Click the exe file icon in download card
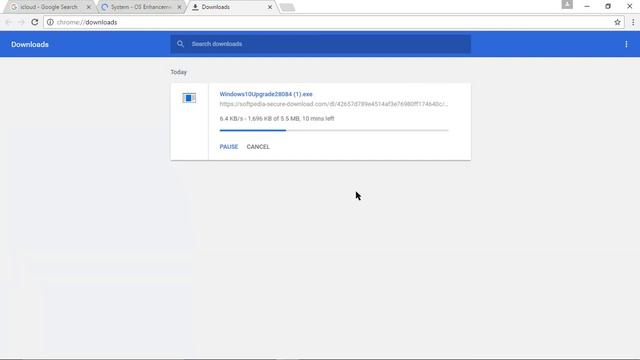Viewport: 640px width, 360px height. coord(189,98)
